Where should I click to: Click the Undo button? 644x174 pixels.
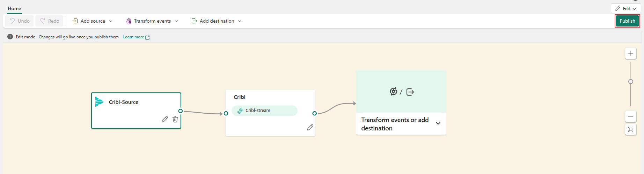point(20,21)
